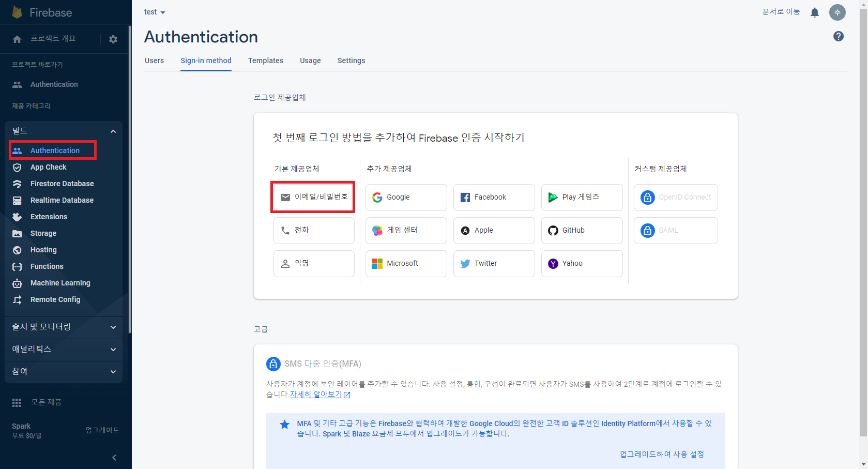Image resolution: width=868 pixels, height=469 pixels.
Task: Click the phone provider handset icon
Action: 285,231
